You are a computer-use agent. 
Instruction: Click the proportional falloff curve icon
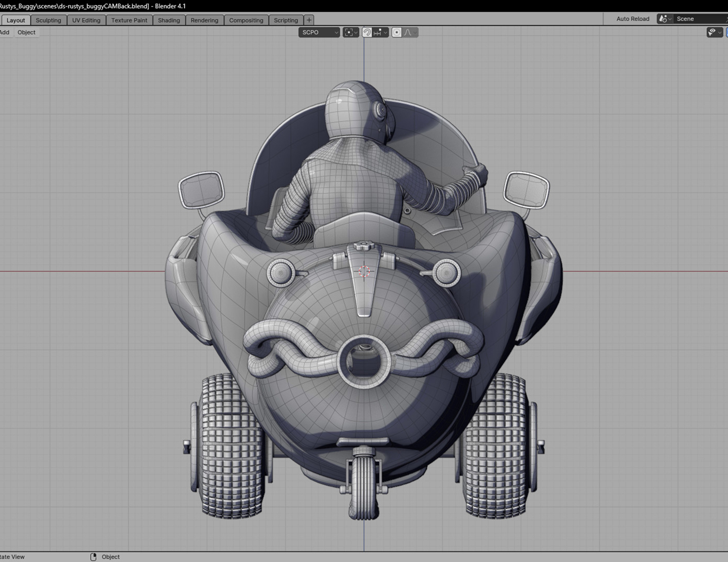click(x=409, y=33)
